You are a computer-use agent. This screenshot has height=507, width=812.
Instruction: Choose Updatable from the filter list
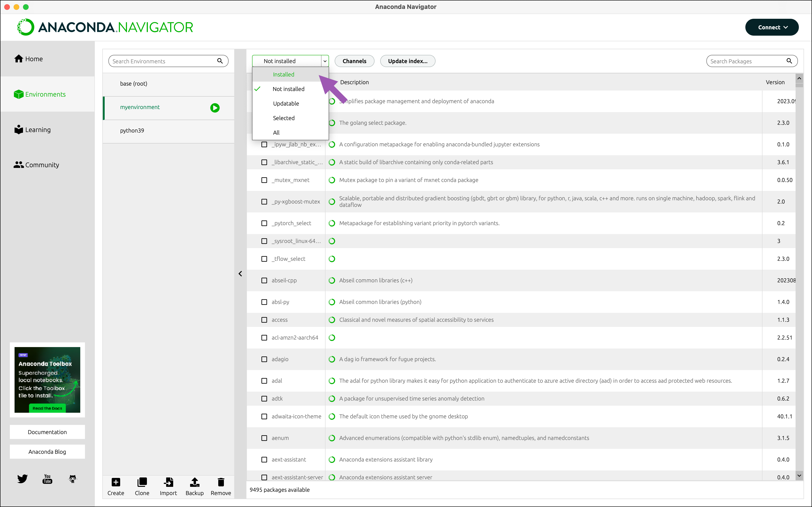[x=286, y=104]
